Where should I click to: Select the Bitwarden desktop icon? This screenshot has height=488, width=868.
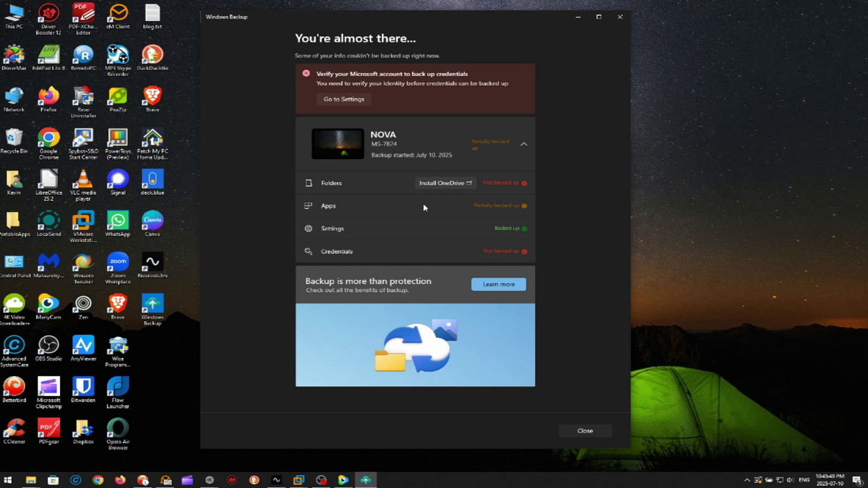pos(83,390)
